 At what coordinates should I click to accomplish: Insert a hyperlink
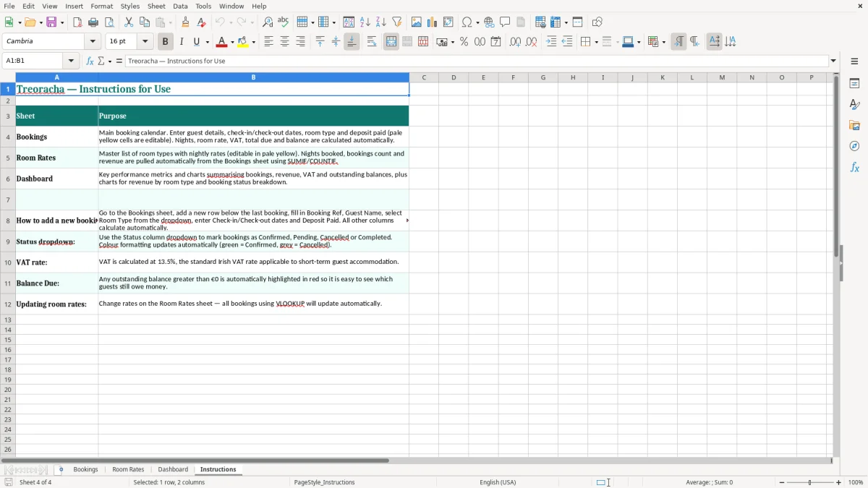489,22
